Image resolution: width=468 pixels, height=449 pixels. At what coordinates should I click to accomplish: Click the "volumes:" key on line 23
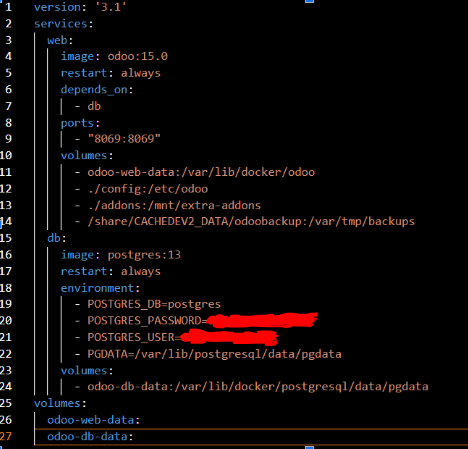click(87, 371)
